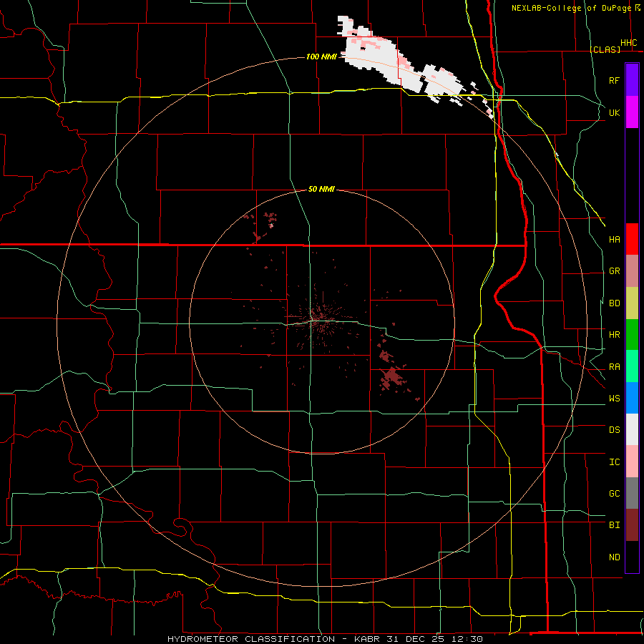Click the HR legend label

(614, 335)
